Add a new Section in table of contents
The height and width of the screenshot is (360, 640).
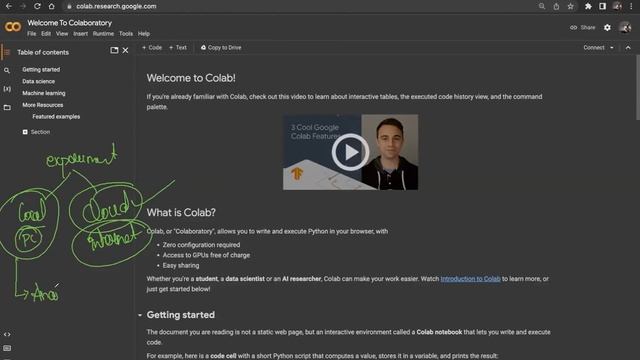point(36,132)
